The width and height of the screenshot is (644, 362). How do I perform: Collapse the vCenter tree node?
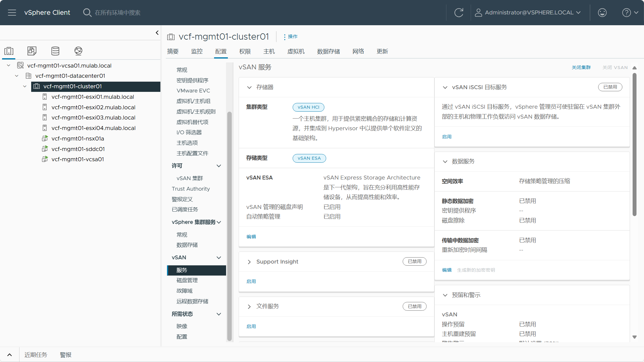pyautogui.click(x=9, y=65)
